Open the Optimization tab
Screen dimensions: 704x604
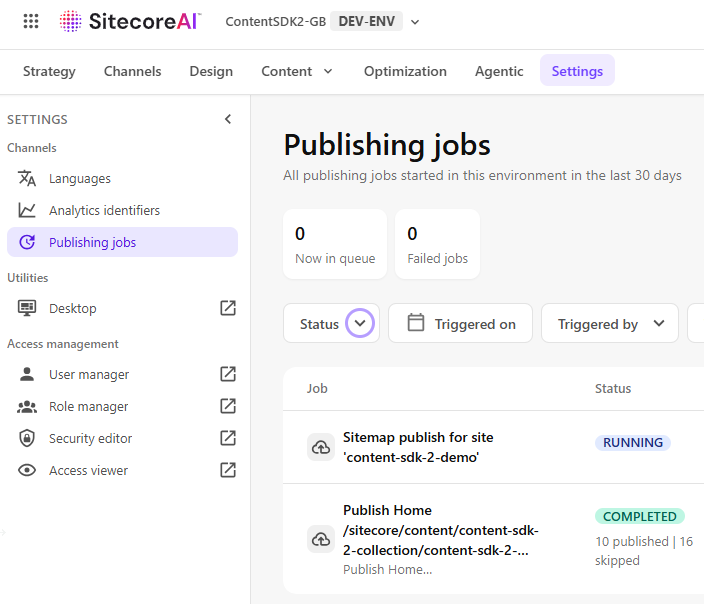tap(405, 71)
